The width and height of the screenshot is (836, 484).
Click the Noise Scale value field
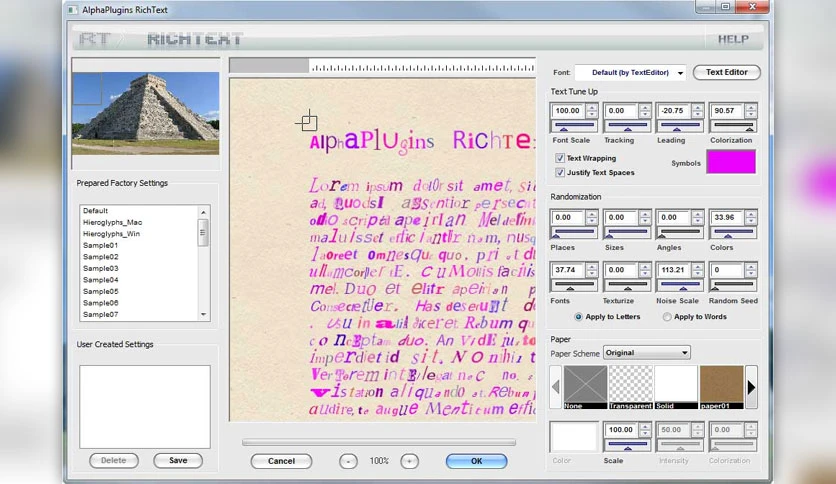pos(674,270)
